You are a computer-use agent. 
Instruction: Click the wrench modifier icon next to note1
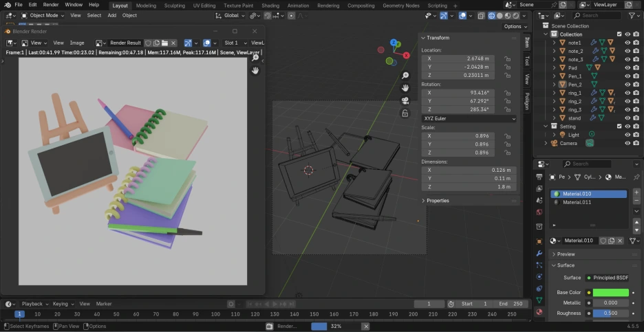point(593,43)
